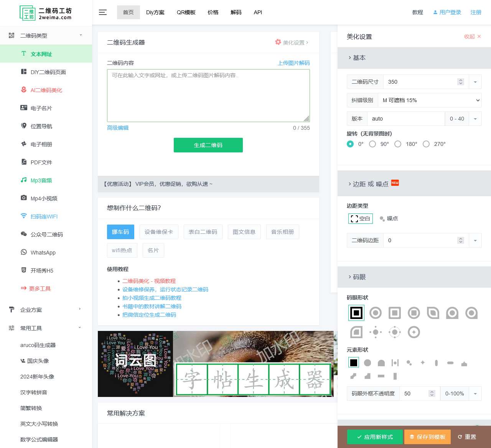Choose the circle shape under 元素形状
491x448 pixels.
pos(367,362)
